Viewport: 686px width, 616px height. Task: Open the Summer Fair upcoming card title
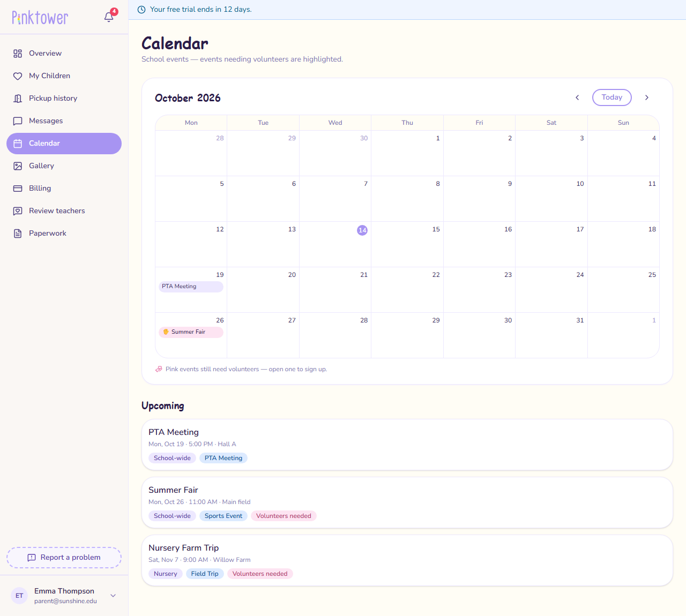[x=173, y=490]
